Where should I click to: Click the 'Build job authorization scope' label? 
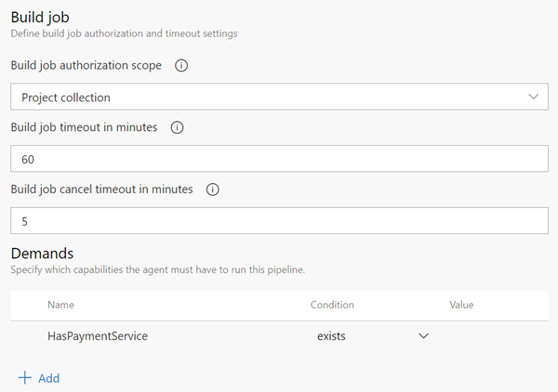point(86,66)
